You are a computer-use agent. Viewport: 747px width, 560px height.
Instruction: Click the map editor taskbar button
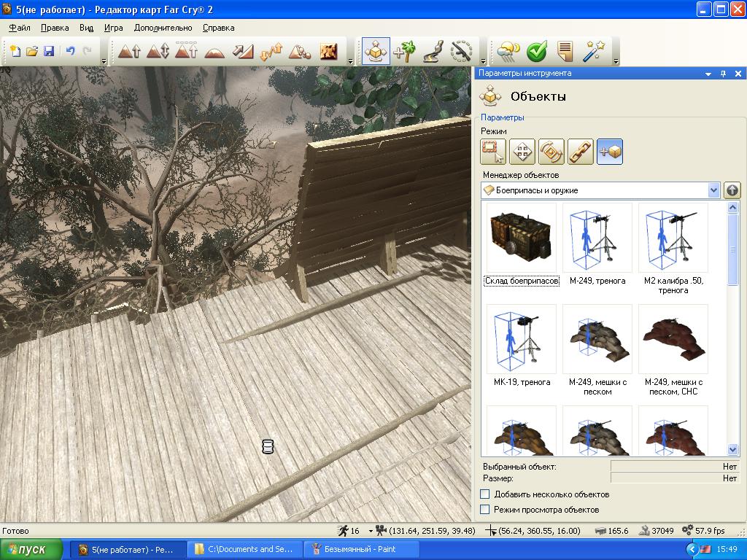click(128, 549)
